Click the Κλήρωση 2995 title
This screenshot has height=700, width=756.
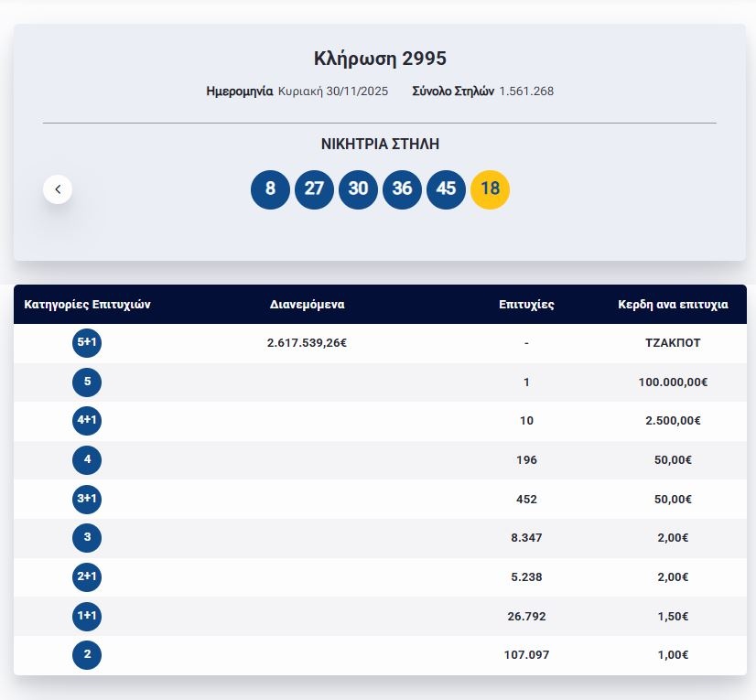pyautogui.click(x=380, y=59)
